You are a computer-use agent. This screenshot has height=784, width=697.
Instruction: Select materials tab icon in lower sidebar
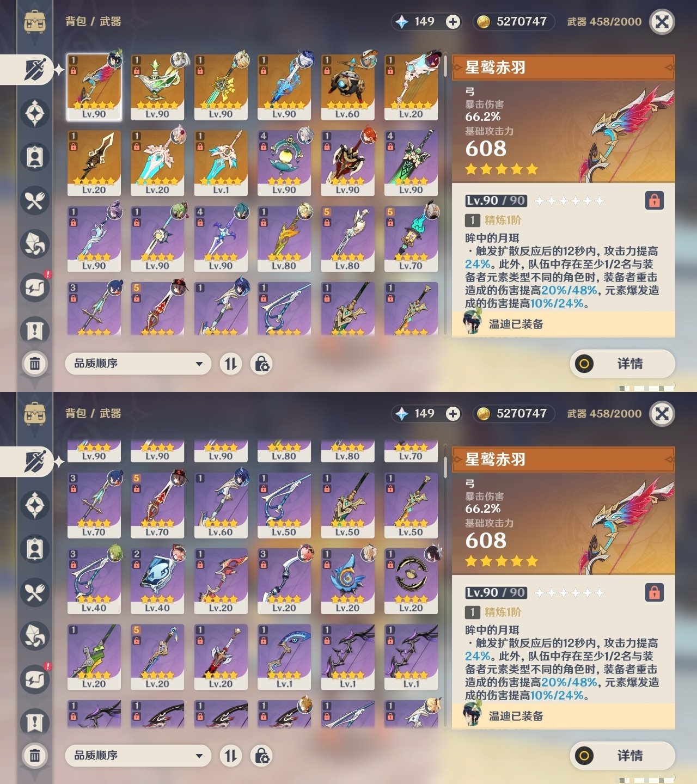pos(35,635)
